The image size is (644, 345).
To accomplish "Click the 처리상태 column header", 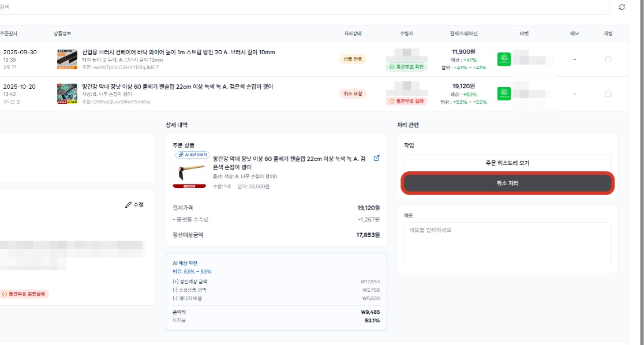I will click(x=353, y=33).
